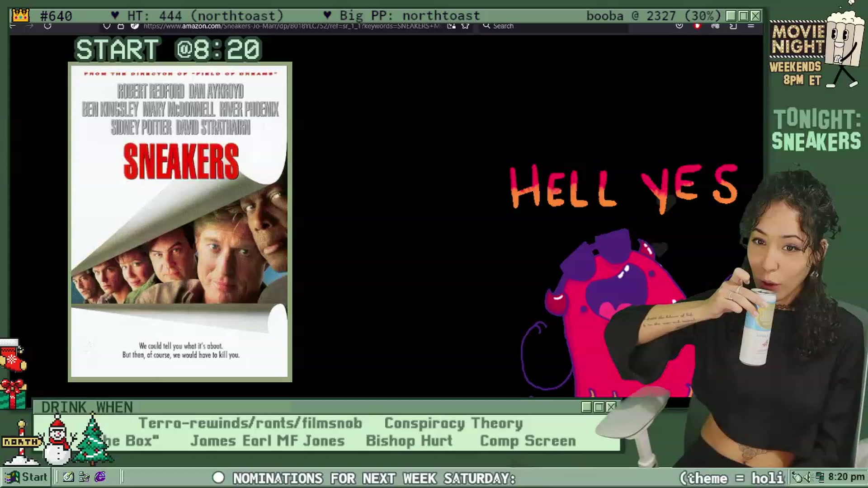Click the white dot before NOMINATIONS ticker
The width and height of the screenshot is (868, 488).
coord(218,478)
